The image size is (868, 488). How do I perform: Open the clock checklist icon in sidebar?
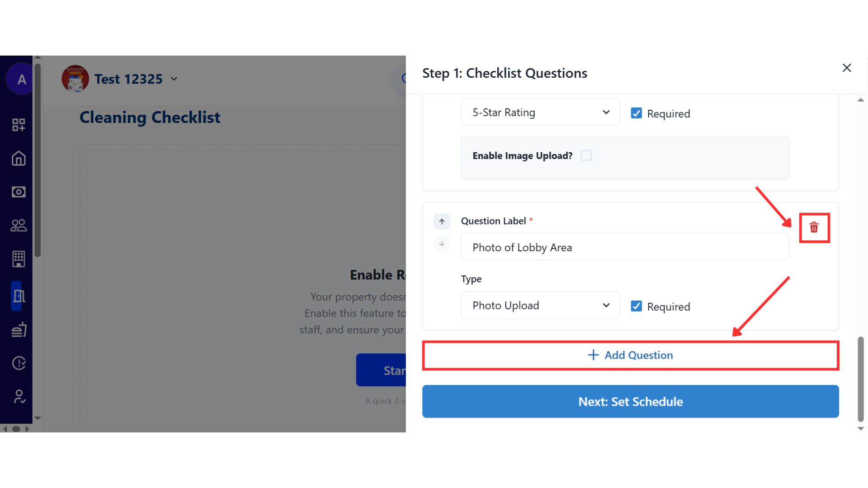(x=19, y=363)
